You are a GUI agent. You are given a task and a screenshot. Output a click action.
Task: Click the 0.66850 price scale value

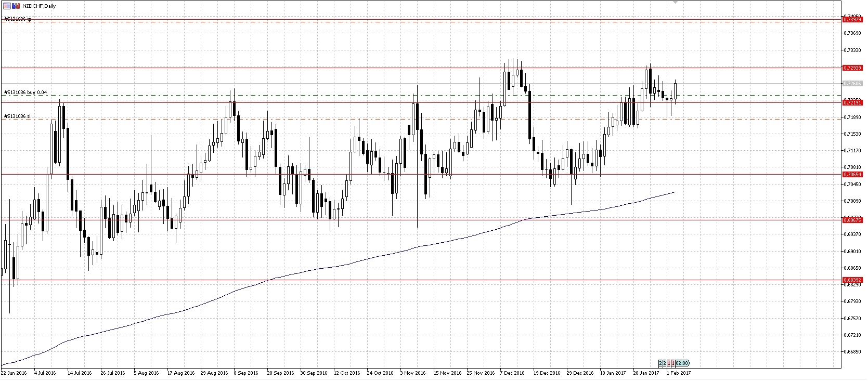tap(852, 352)
